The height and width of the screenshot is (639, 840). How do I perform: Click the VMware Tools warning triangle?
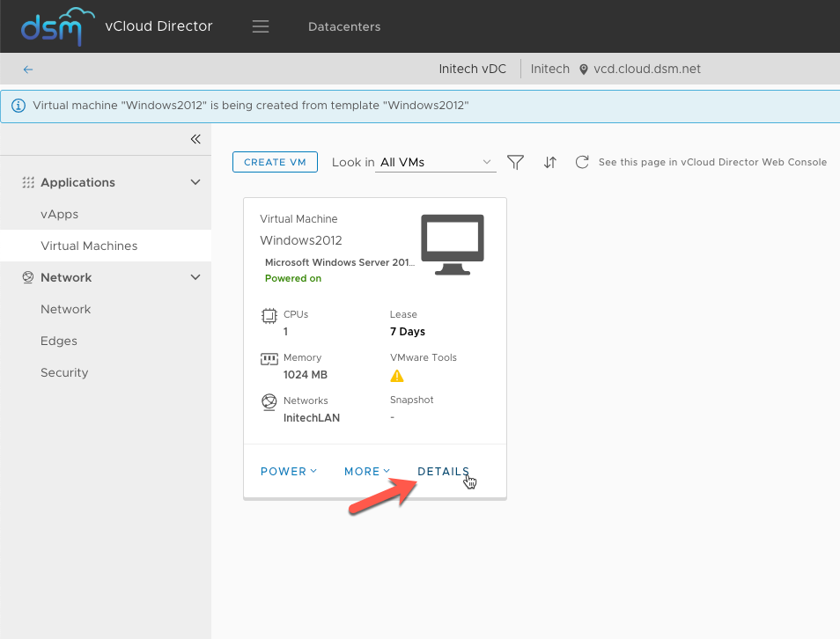397,376
